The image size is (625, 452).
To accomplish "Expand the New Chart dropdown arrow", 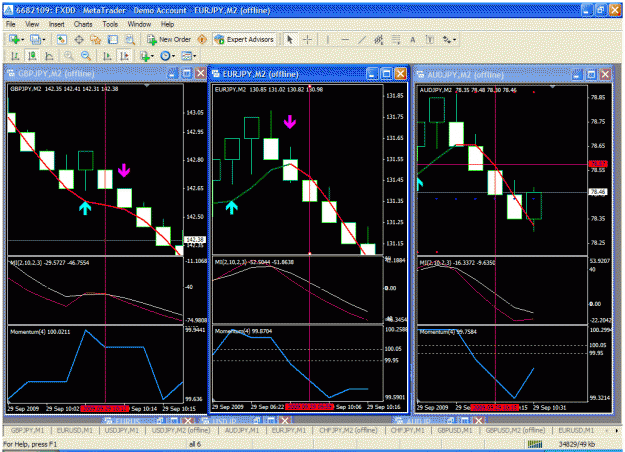I will coord(22,40).
